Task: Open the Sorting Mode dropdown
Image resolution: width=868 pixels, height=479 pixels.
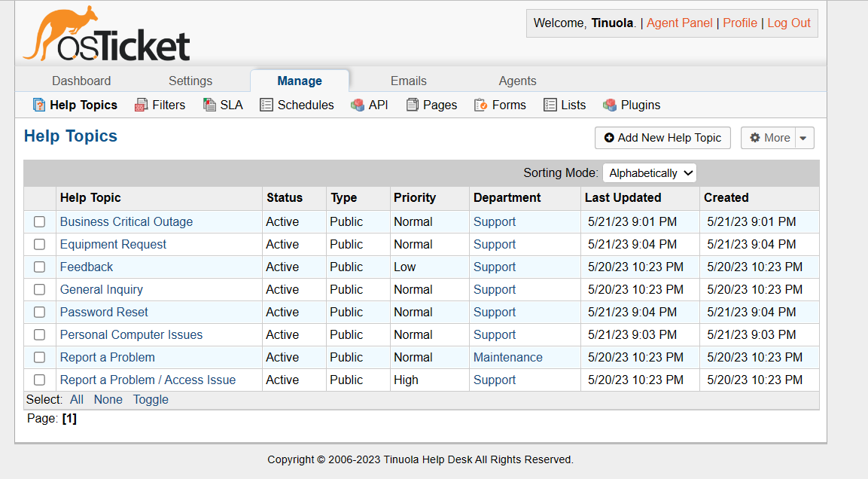Action: 649,172
